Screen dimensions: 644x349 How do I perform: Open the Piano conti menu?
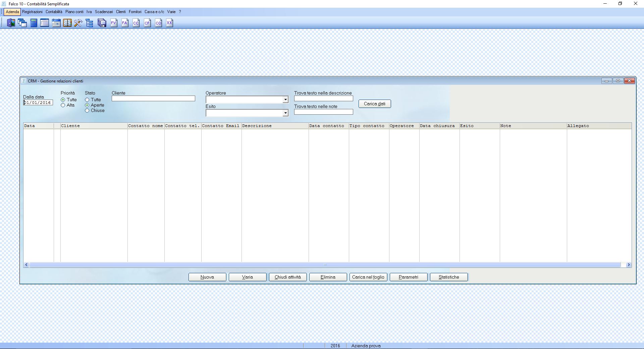point(74,12)
